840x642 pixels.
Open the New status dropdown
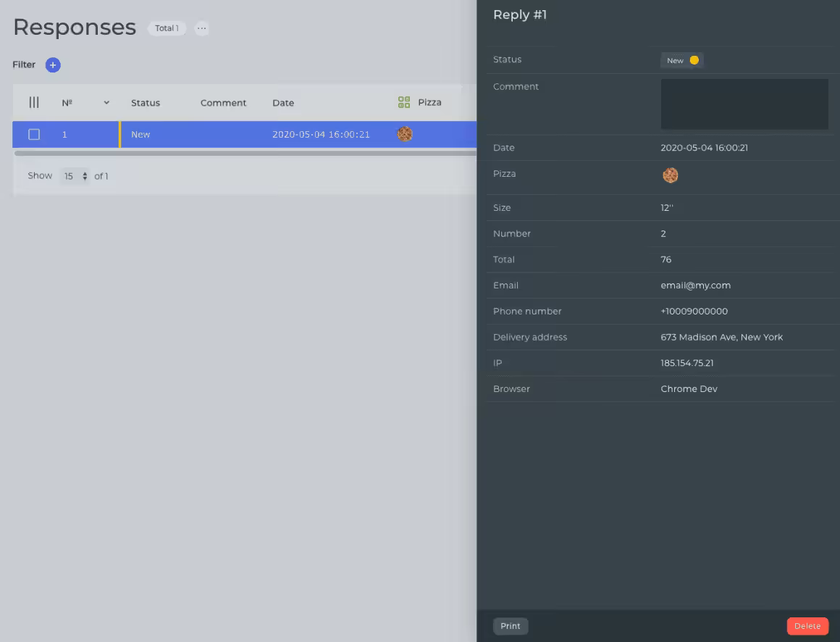point(681,61)
